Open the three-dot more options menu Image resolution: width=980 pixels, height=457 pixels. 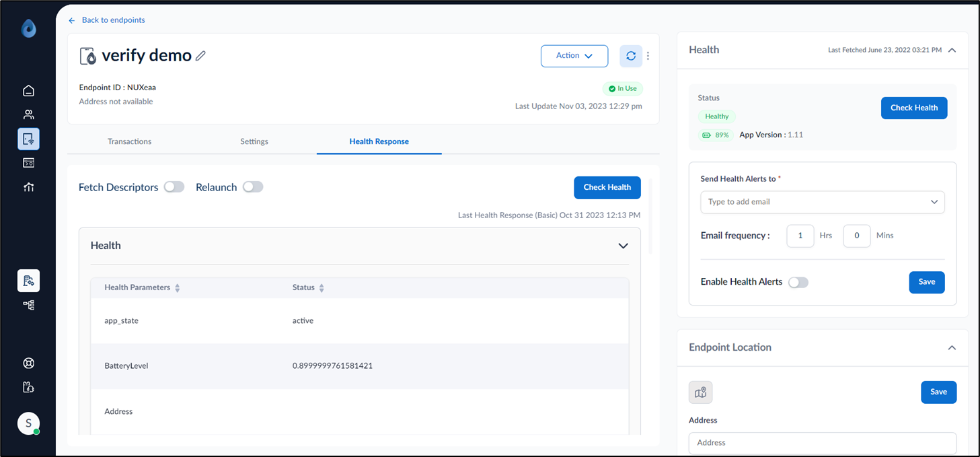click(648, 56)
